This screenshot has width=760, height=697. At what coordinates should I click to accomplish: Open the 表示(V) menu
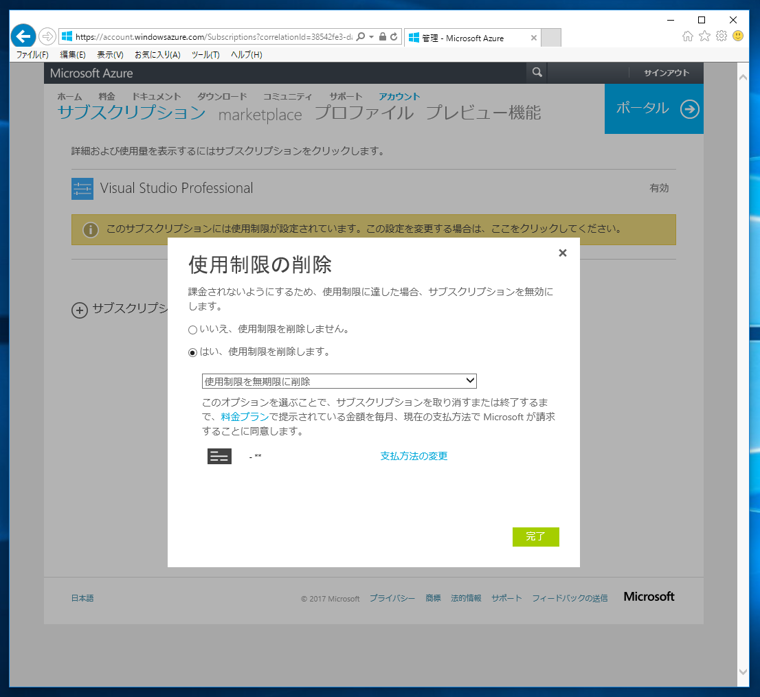tap(110, 55)
